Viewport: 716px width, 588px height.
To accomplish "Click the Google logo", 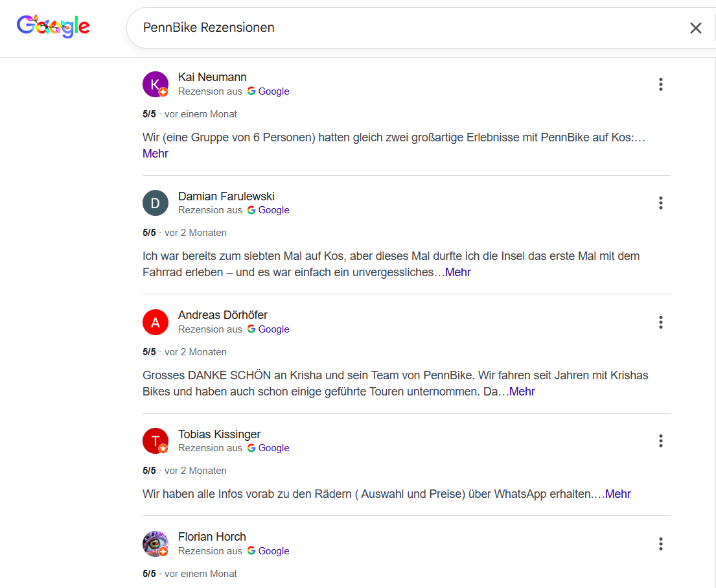I will pos(53,26).
